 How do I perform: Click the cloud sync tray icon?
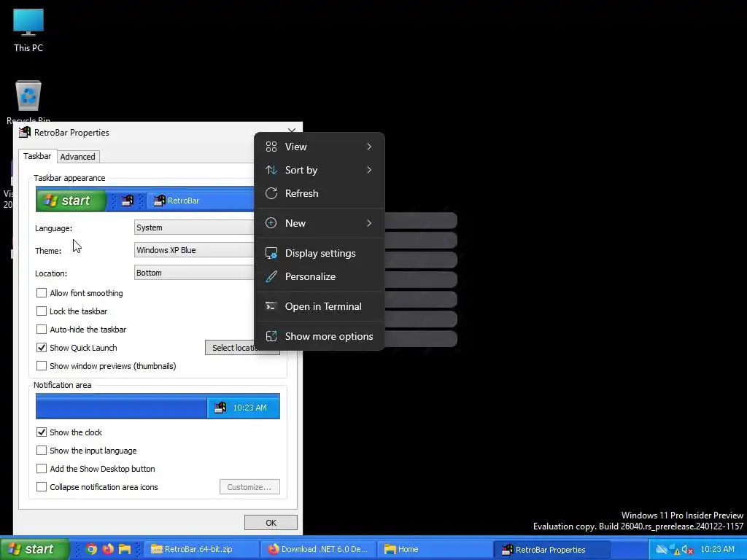click(662, 550)
